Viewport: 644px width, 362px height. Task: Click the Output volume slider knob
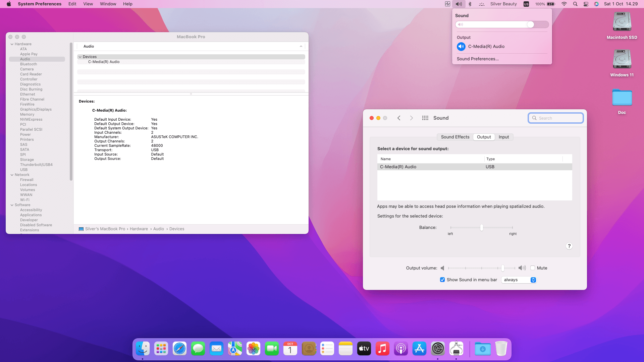502,268
